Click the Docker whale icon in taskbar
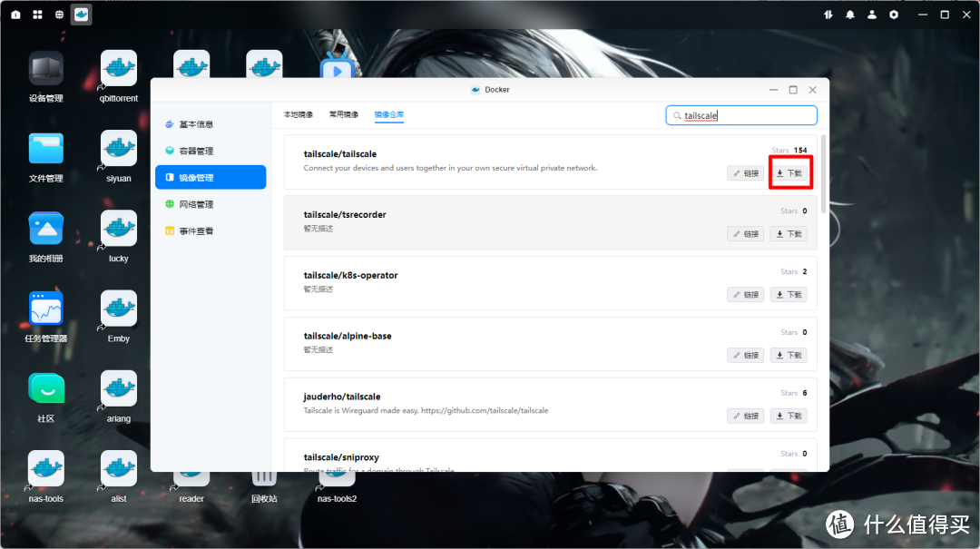This screenshot has width=980, height=549. (82, 15)
